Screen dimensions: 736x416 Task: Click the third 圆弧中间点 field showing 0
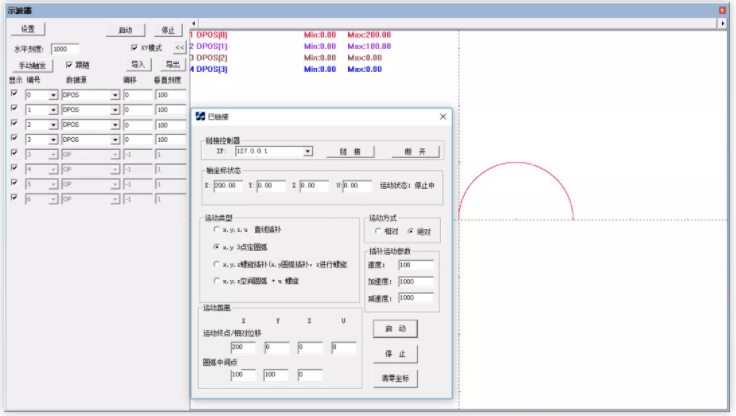pos(310,375)
